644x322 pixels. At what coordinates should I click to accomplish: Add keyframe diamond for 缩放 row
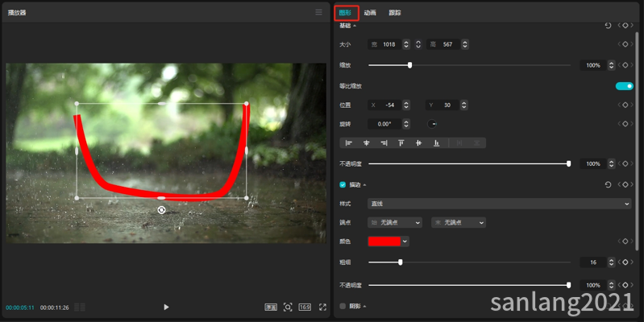coord(625,65)
